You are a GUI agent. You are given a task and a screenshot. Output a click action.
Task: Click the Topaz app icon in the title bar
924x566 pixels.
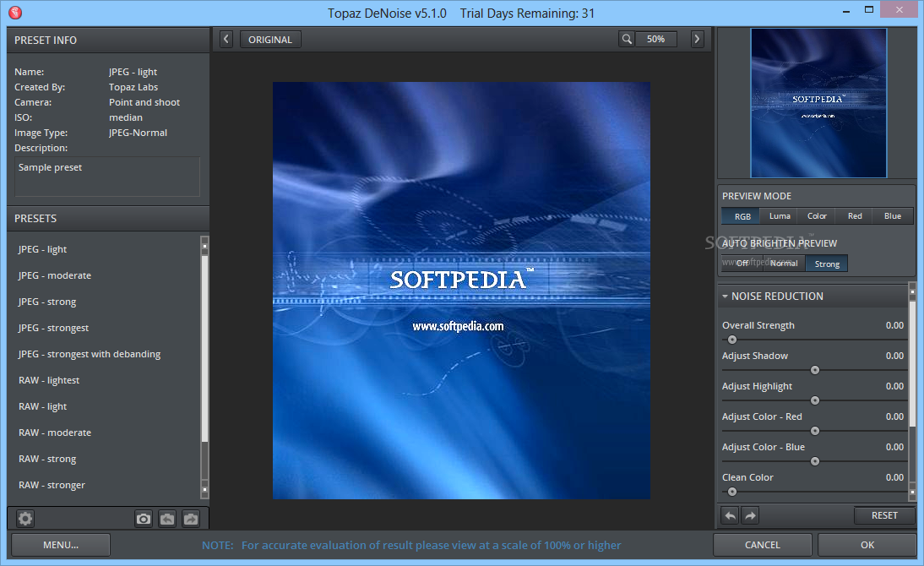pyautogui.click(x=15, y=12)
